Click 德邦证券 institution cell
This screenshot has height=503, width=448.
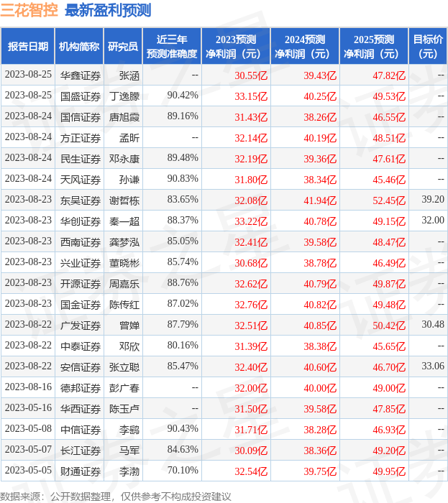pyautogui.click(x=81, y=389)
